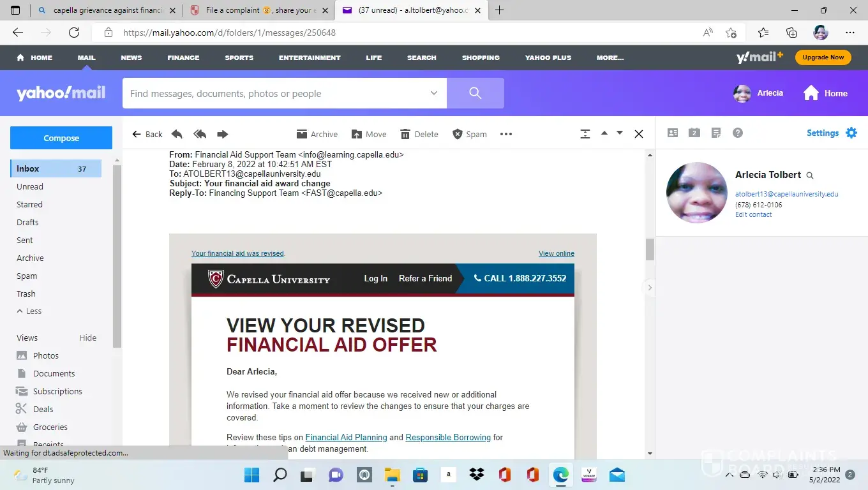Close the open email with the X
Image resolution: width=868 pixels, height=490 pixels.
click(x=638, y=134)
